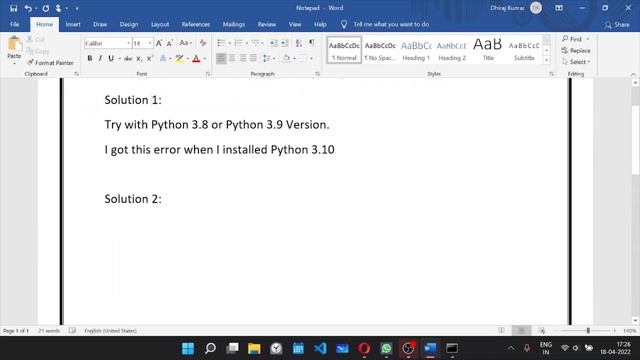640x360 pixels.
Task: Open Windows Start menu
Action: click(x=188, y=349)
